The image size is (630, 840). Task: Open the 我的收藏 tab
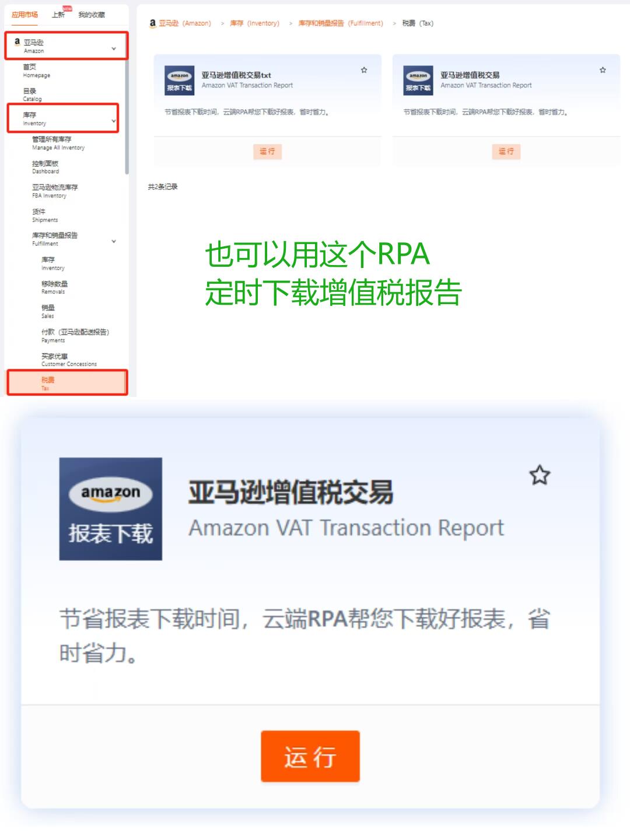92,15
